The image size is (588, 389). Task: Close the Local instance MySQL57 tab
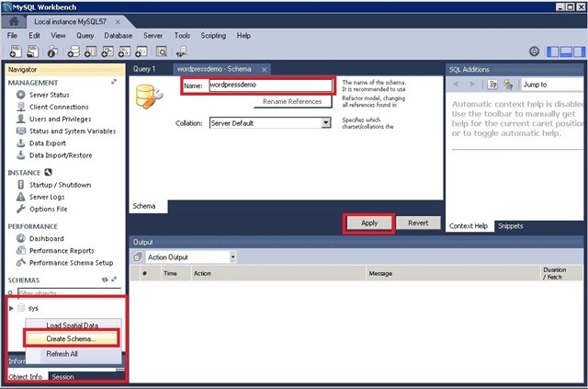tap(118, 22)
